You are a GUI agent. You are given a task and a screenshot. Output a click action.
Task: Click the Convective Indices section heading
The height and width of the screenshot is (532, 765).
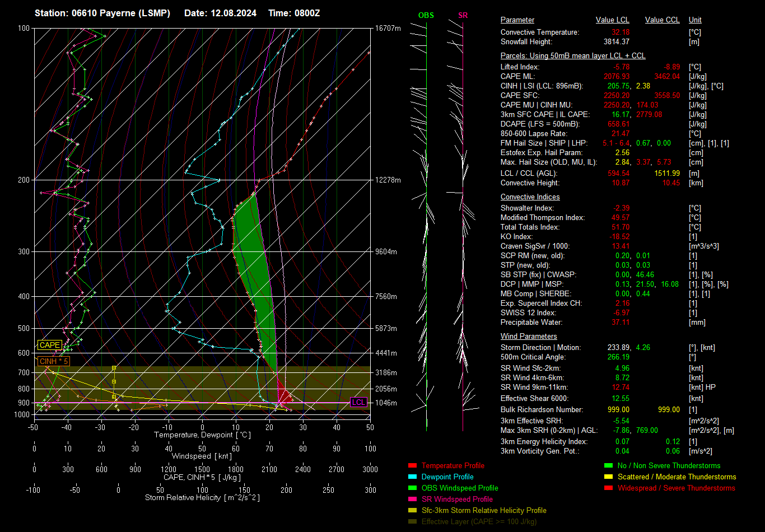coord(530,197)
